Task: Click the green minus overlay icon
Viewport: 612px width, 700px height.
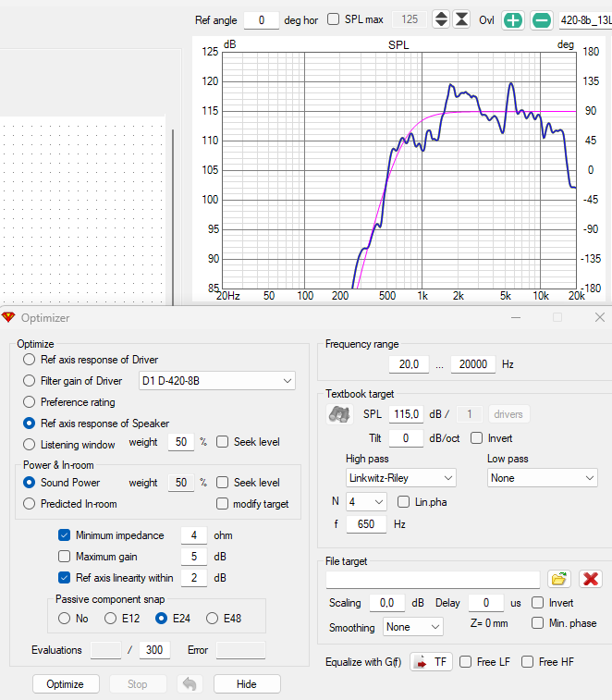Action: pos(542,20)
